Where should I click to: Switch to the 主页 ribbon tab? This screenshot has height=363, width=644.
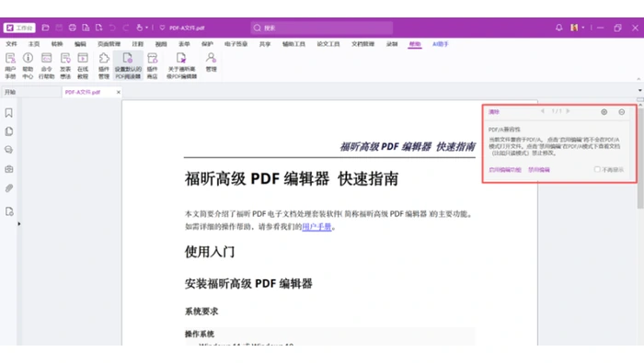click(x=34, y=44)
